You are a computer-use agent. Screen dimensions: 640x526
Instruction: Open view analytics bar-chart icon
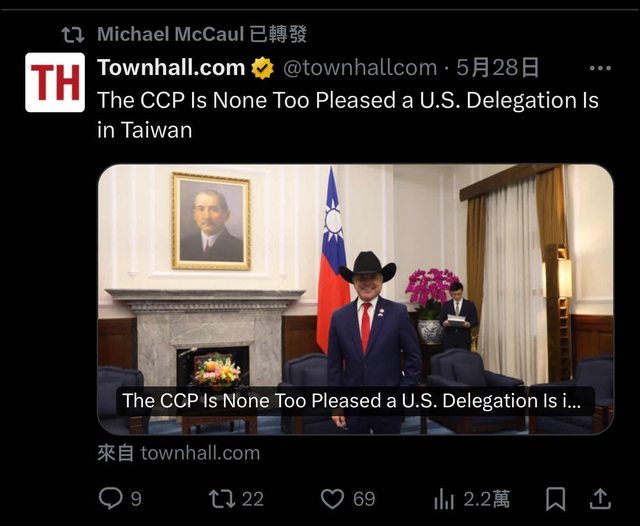[x=444, y=499]
